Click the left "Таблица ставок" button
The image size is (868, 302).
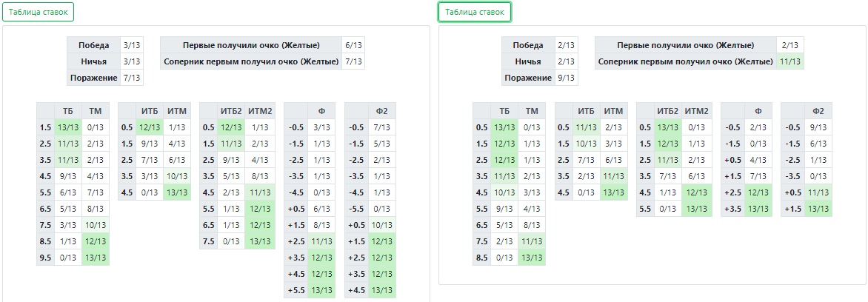(38, 12)
